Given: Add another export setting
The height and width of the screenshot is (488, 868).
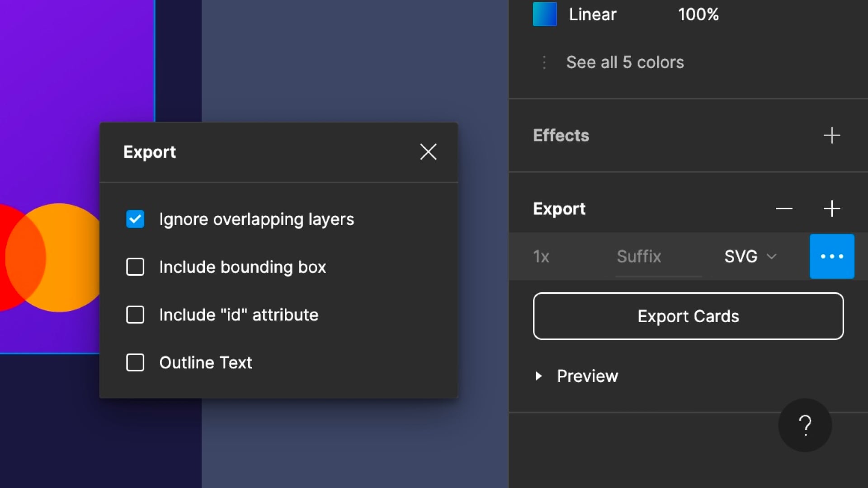Looking at the screenshot, I should pyautogui.click(x=832, y=208).
